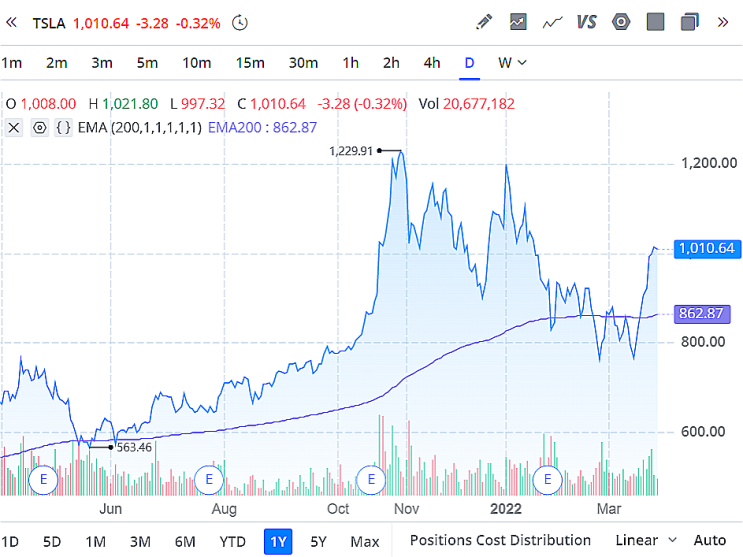Screen dimensions: 743x557
Task: Click the earnings E marker before June
Action: click(43, 480)
